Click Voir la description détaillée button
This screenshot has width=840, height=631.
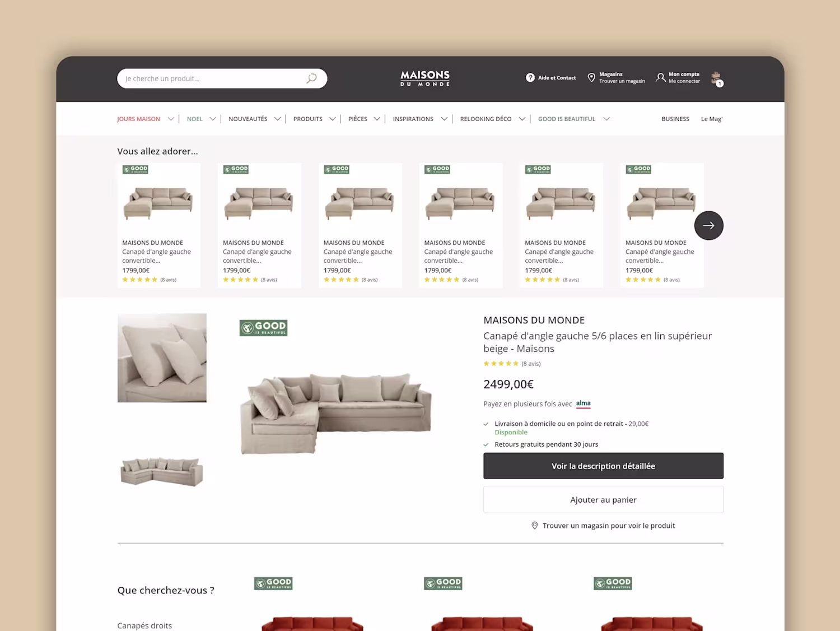click(x=603, y=466)
